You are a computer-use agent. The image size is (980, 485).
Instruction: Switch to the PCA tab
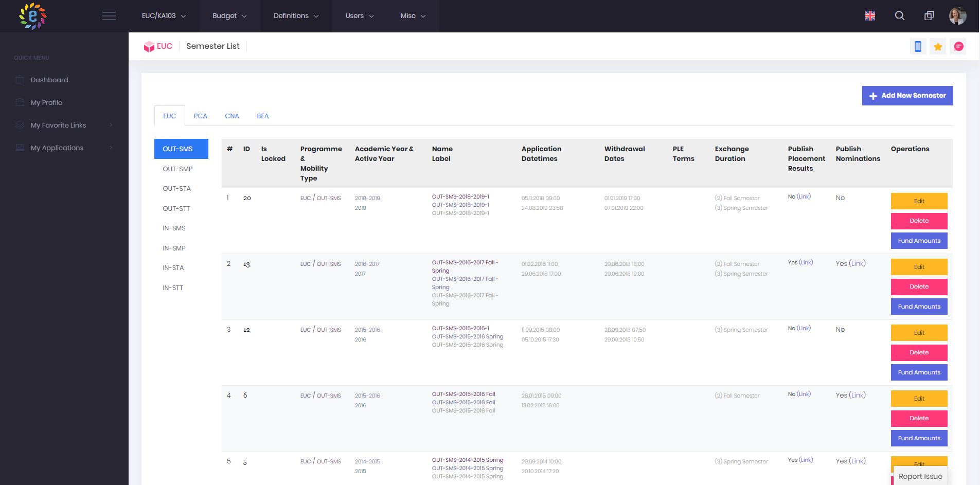tap(201, 116)
